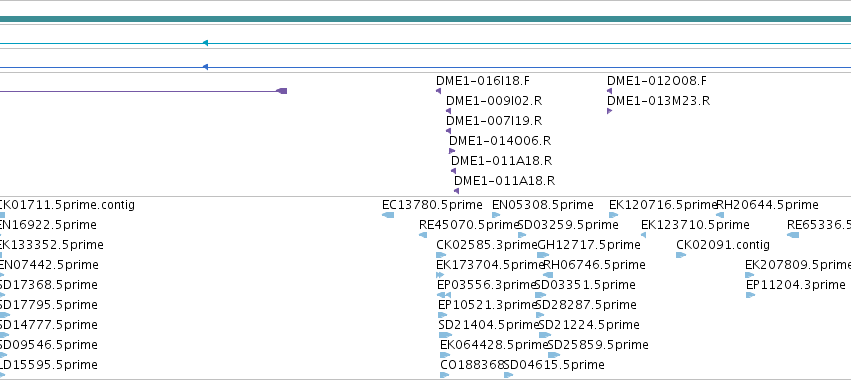This screenshot has width=851, height=380.
Task: Click the teal arrowhead on the cyan line
Action: (205, 43)
